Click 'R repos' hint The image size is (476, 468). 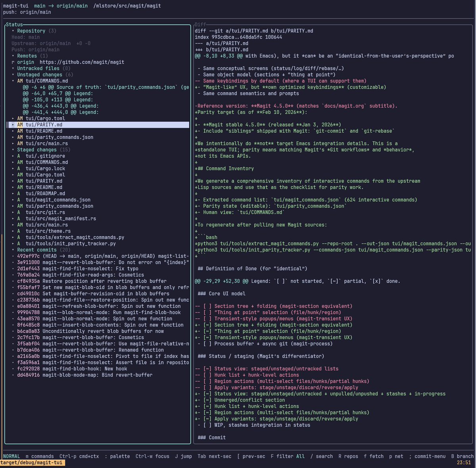coord(349,457)
